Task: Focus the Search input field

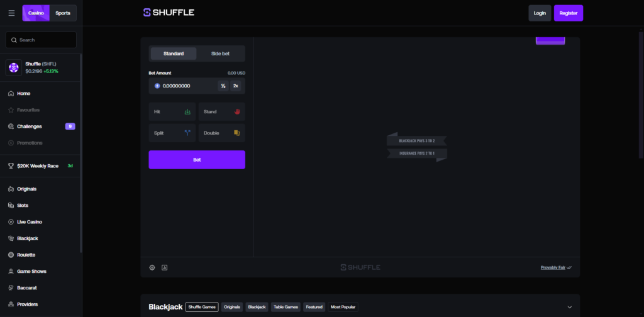Action: point(41,40)
